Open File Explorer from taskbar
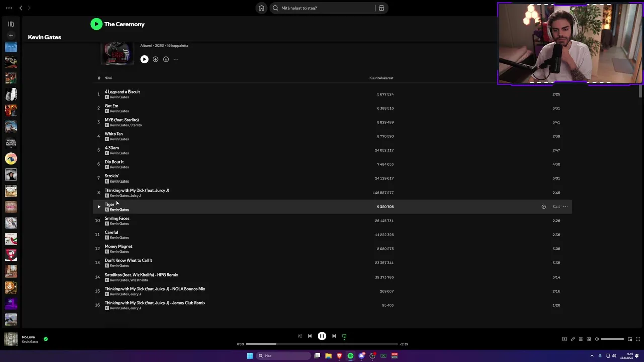Viewport: 644px width, 362px height. point(328,356)
